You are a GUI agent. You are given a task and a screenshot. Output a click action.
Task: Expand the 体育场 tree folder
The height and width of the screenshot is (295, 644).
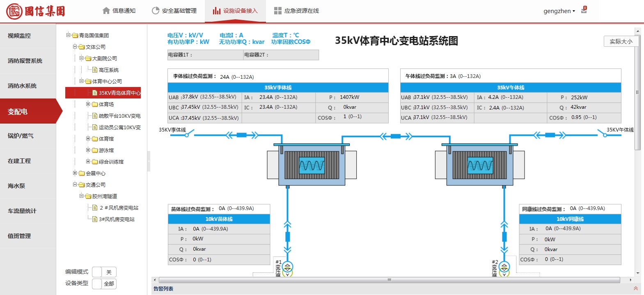click(x=88, y=104)
